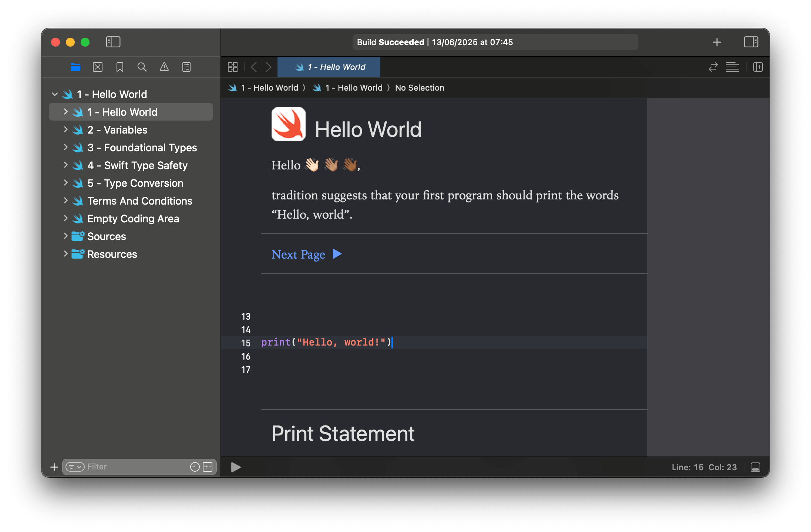Click the minimap grid icon above the editor

[x=233, y=67]
